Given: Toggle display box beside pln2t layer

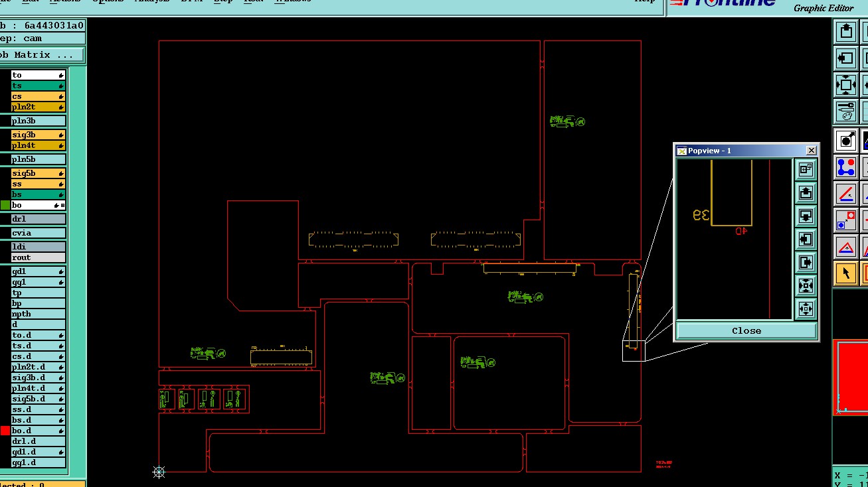Looking at the screenshot, I should coord(5,107).
